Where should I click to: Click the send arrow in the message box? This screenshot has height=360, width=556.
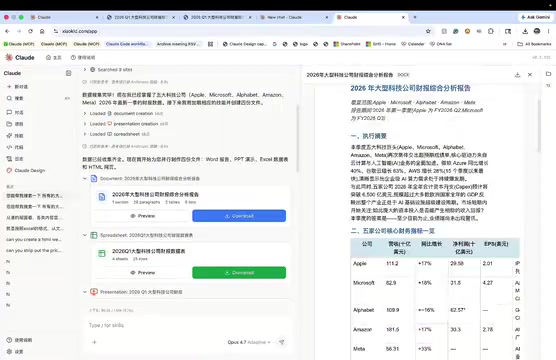click(x=282, y=342)
